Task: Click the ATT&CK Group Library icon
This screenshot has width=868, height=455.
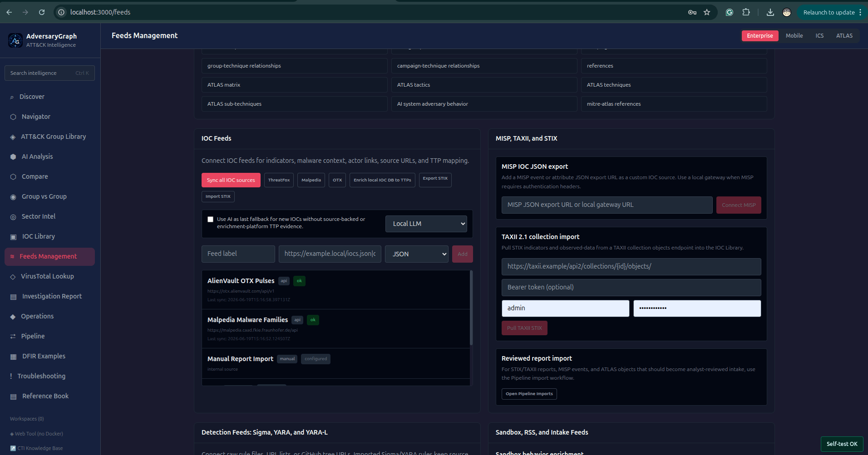Action: pyautogui.click(x=13, y=137)
